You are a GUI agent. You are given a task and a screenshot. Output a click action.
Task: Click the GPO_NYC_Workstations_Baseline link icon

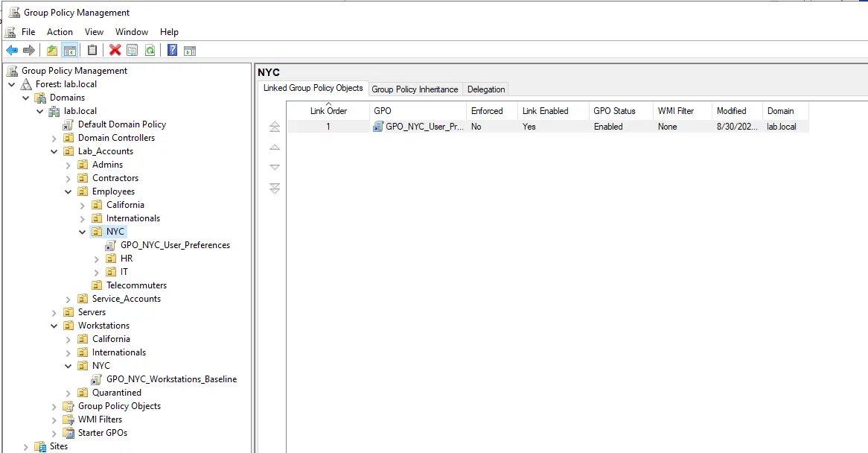coord(97,379)
